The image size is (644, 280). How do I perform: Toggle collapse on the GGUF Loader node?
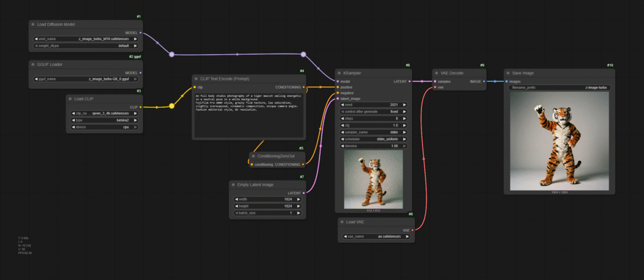click(x=33, y=64)
